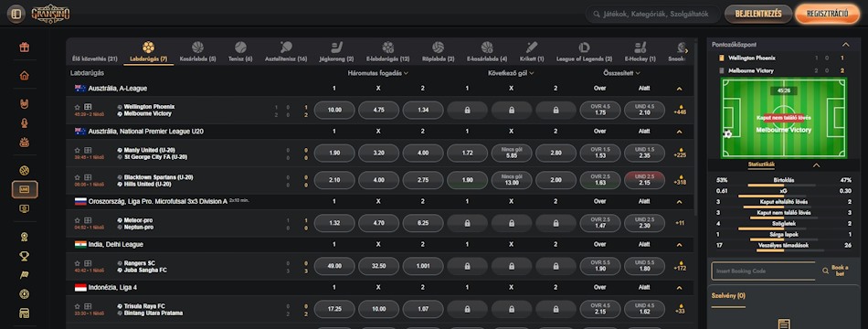Collapse the Pontozóközpont panel
The height and width of the screenshot is (329, 868).
(x=845, y=45)
